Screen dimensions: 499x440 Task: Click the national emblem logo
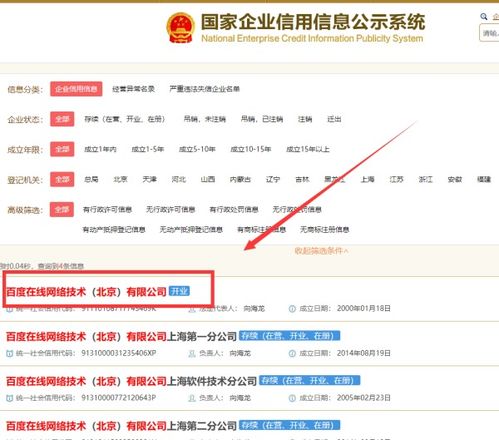[180, 28]
